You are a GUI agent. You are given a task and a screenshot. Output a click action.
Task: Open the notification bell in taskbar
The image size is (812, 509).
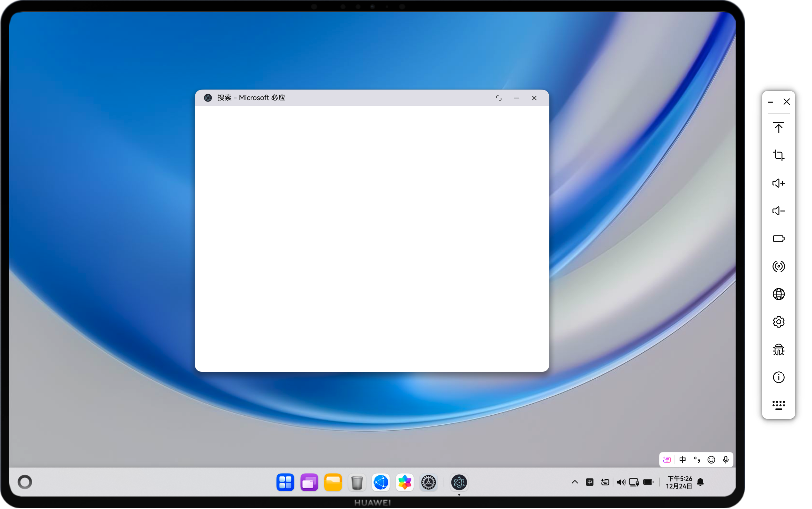tap(700, 482)
